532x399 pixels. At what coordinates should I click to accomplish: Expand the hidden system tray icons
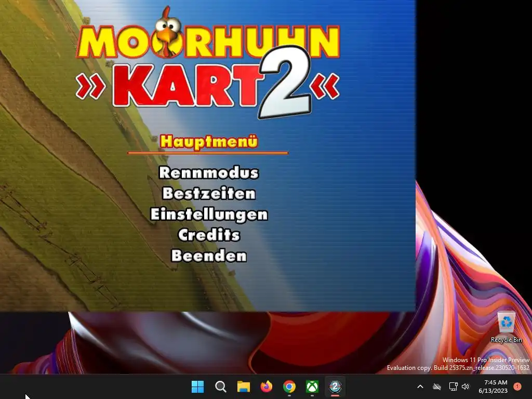[420, 387]
